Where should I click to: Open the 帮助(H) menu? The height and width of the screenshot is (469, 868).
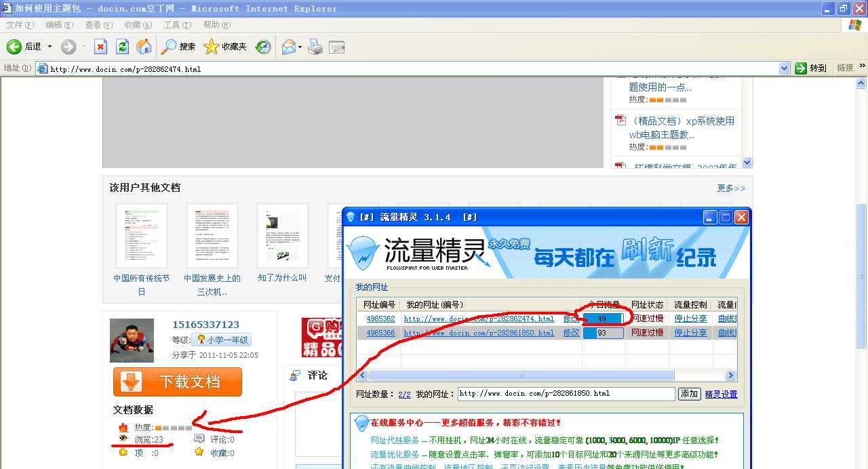click(217, 25)
